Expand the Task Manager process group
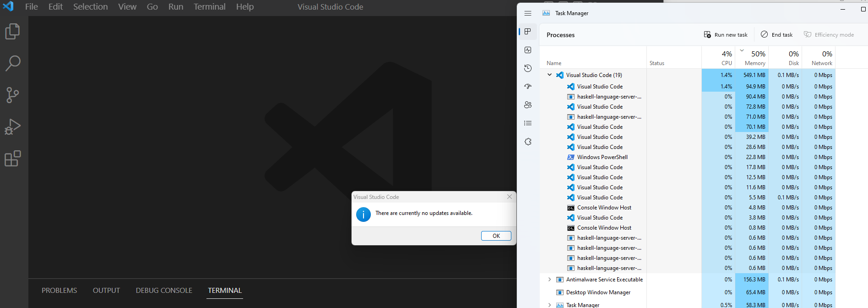 pos(549,305)
